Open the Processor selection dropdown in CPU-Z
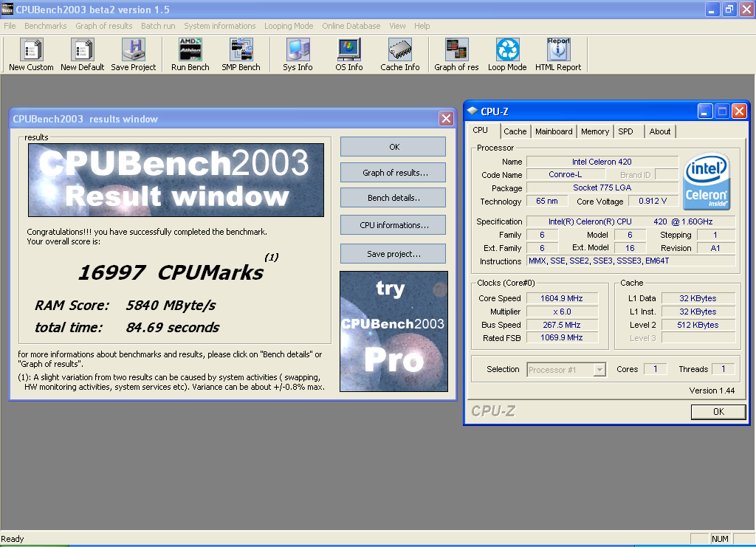 (599, 370)
